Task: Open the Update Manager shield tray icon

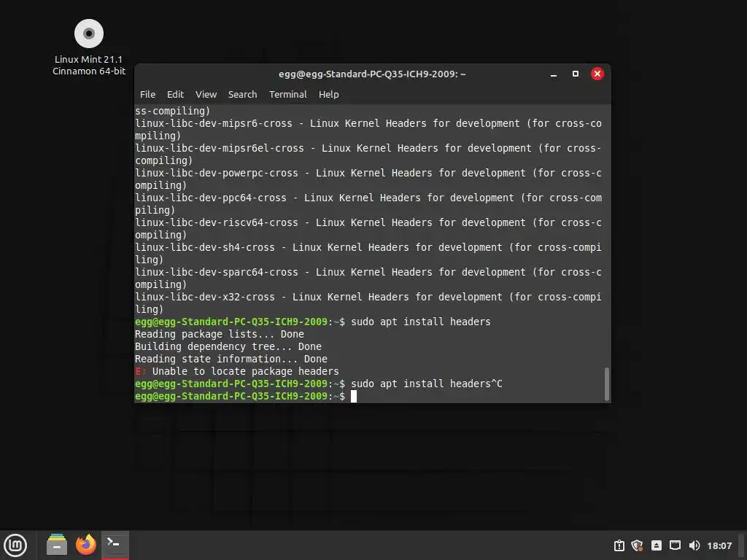Action: coord(637,545)
